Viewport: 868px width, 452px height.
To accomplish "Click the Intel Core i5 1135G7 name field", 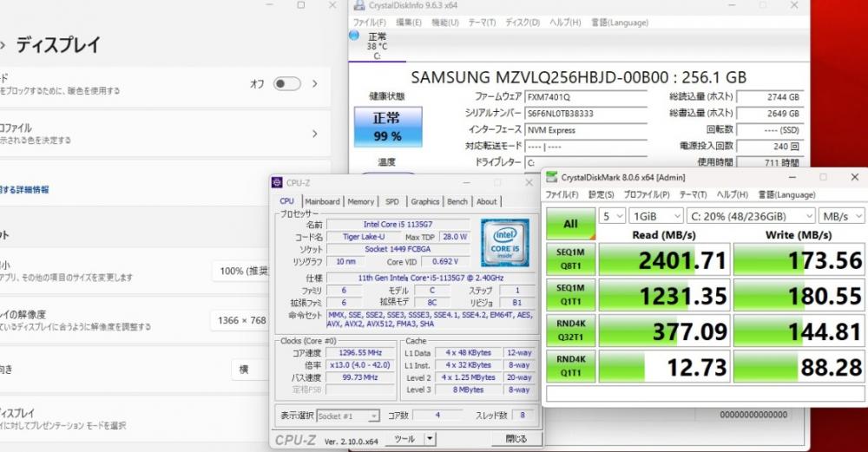I will point(398,224).
